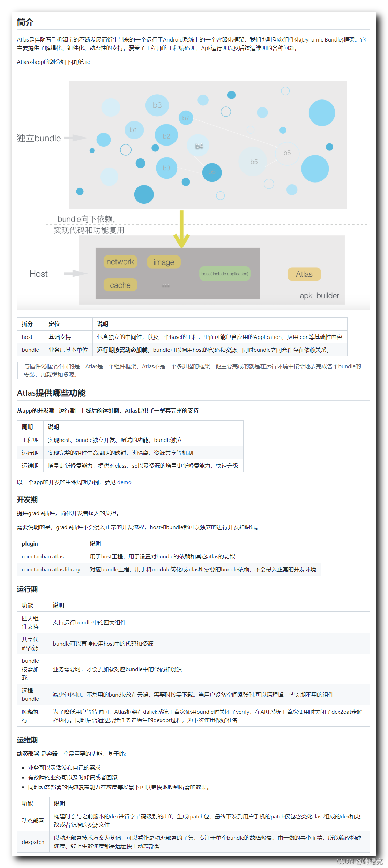Click the 定位 table header

tap(68, 324)
